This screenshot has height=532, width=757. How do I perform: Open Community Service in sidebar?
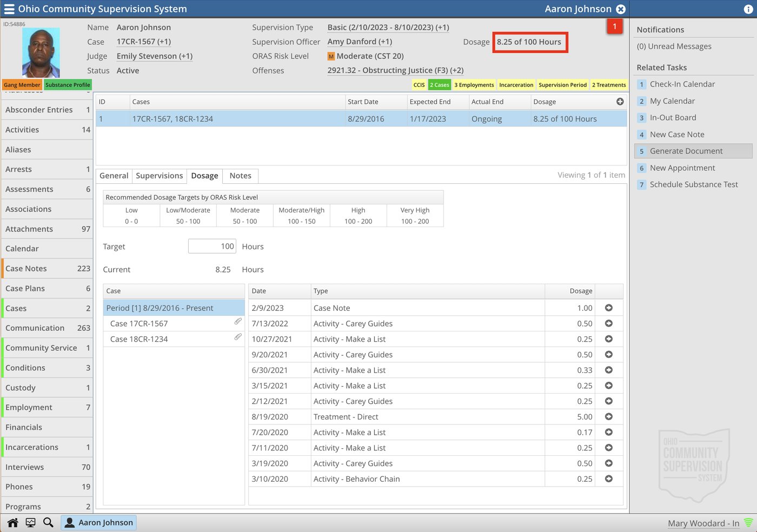pyautogui.click(x=48, y=348)
